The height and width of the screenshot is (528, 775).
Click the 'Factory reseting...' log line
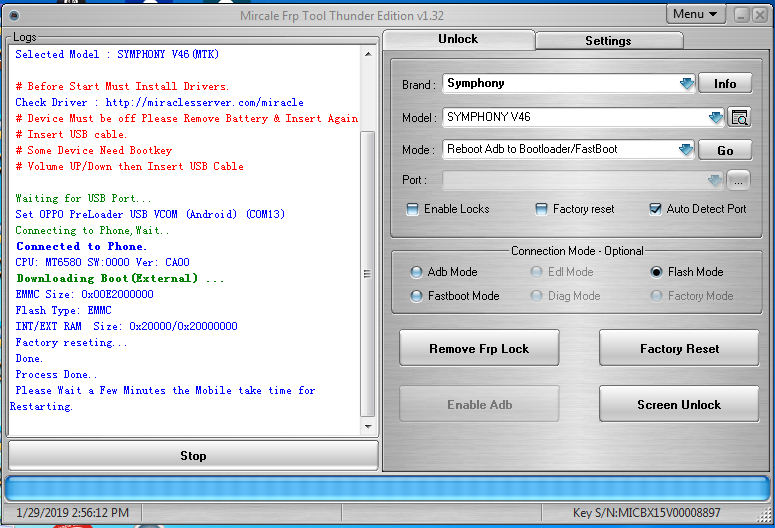coord(71,342)
